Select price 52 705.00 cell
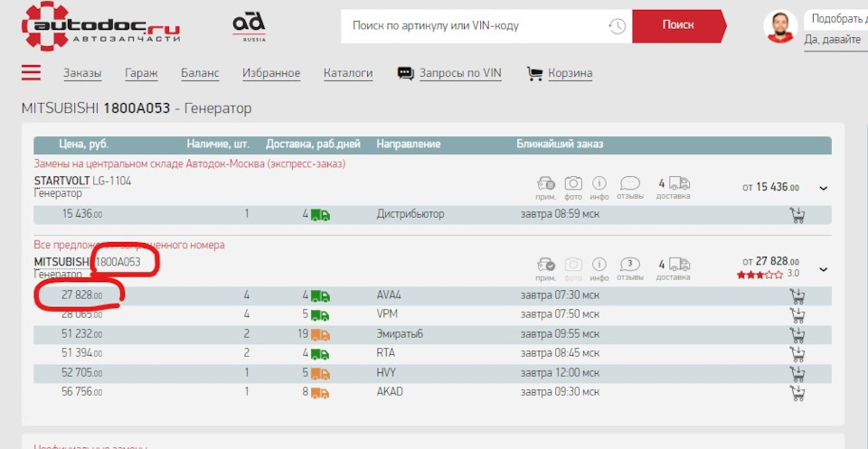Screen dimensions: 868x449 coord(82,373)
